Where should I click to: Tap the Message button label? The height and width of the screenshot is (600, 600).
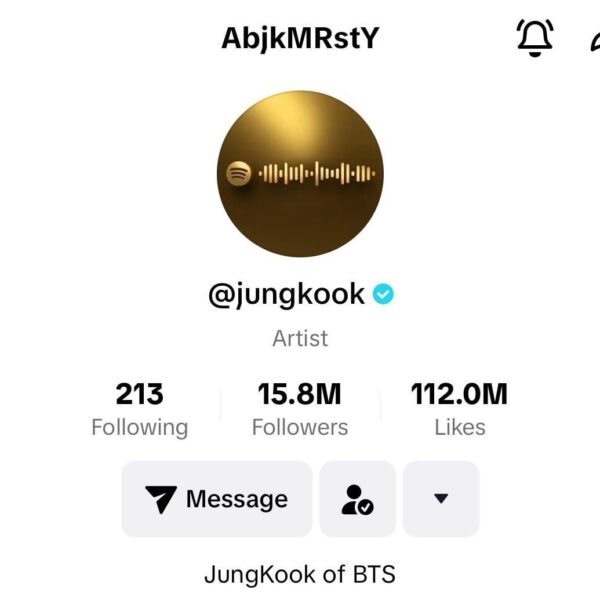click(237, 499)
